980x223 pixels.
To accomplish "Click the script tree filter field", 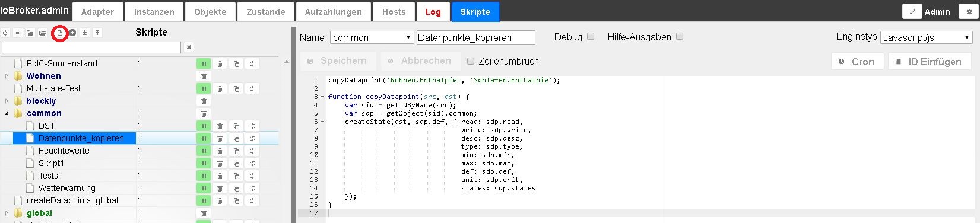I will click(x=91, y=47).
